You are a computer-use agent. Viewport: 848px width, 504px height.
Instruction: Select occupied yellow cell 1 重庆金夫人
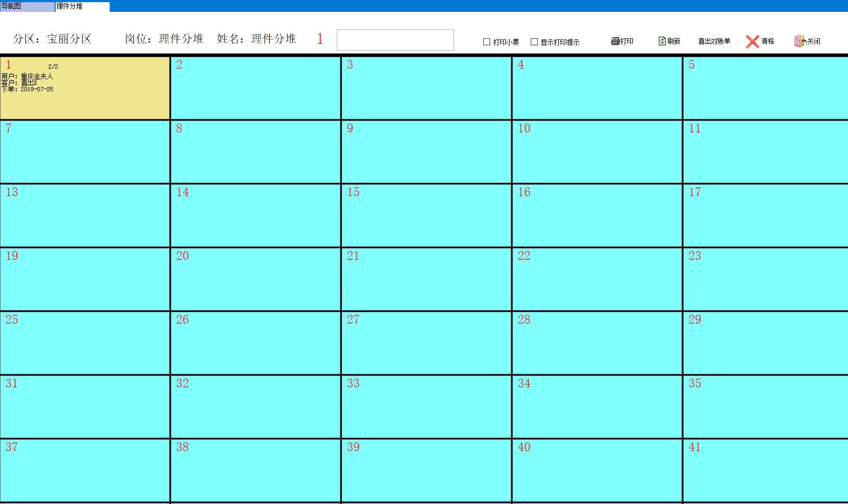[x=85, y=89]
